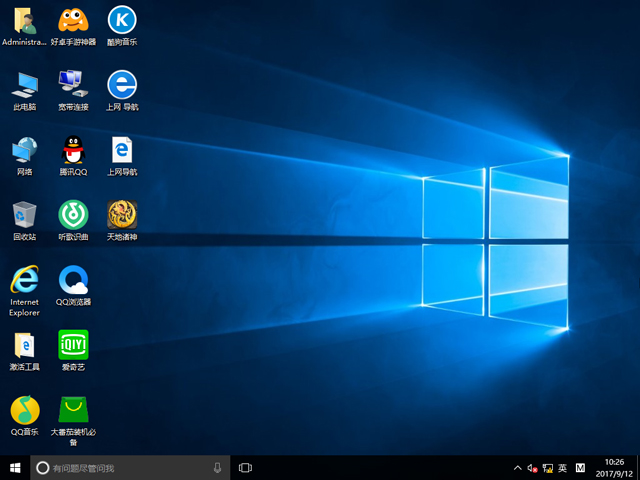Viewport: 640px width, 480px height.
Task: Select the 大番茄装机必备 shopping bag icon
Action: [x=73, y=410]
